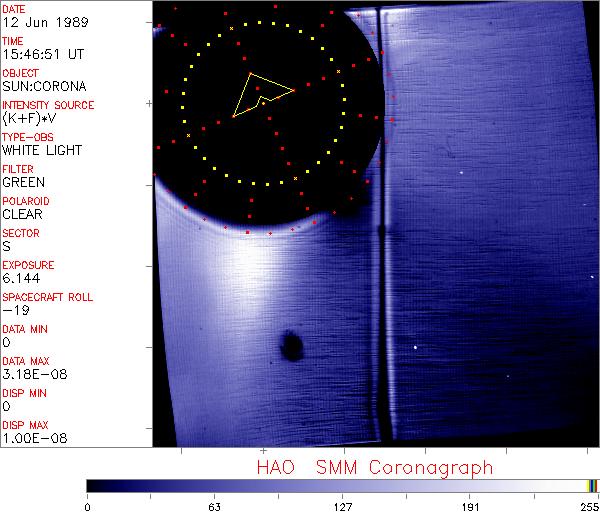Click the CLEAR polaroid value

22,214
